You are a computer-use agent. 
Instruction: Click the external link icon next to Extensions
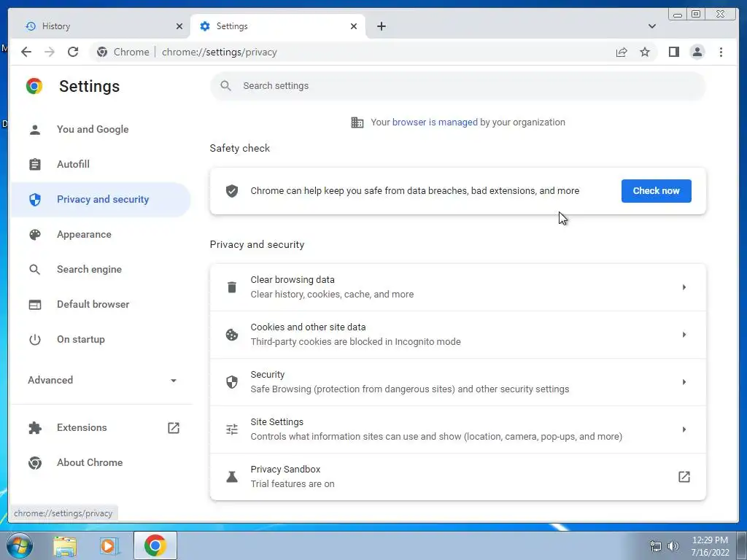[x=174, y=427]
